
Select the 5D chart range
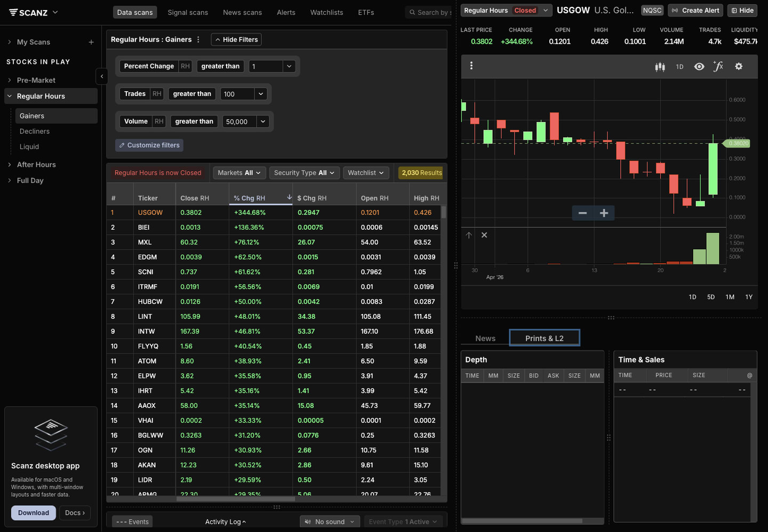click(711, 297)
